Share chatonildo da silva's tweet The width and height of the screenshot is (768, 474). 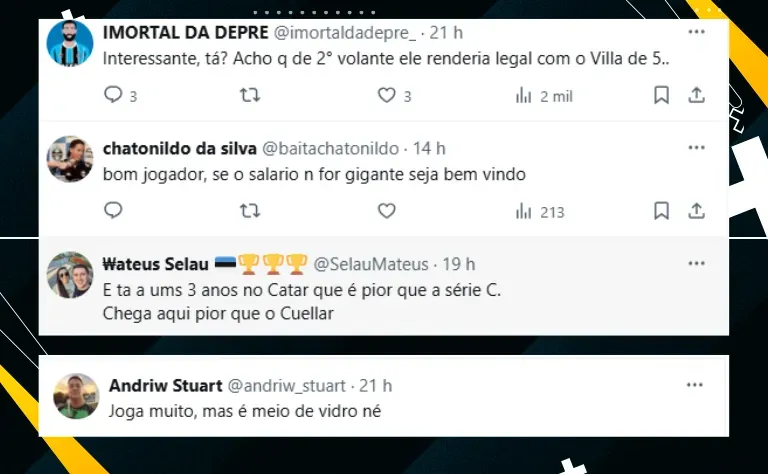(x=696, y=211)
